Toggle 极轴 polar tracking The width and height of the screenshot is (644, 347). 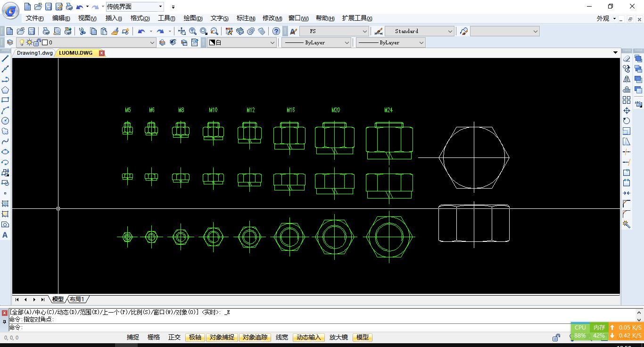(195, 337)
